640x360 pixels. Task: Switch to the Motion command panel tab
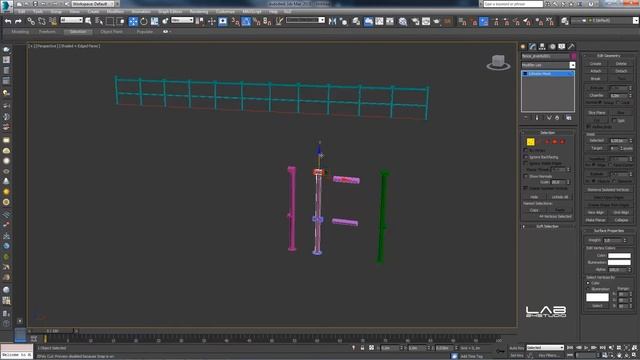[x=552, y=47]
